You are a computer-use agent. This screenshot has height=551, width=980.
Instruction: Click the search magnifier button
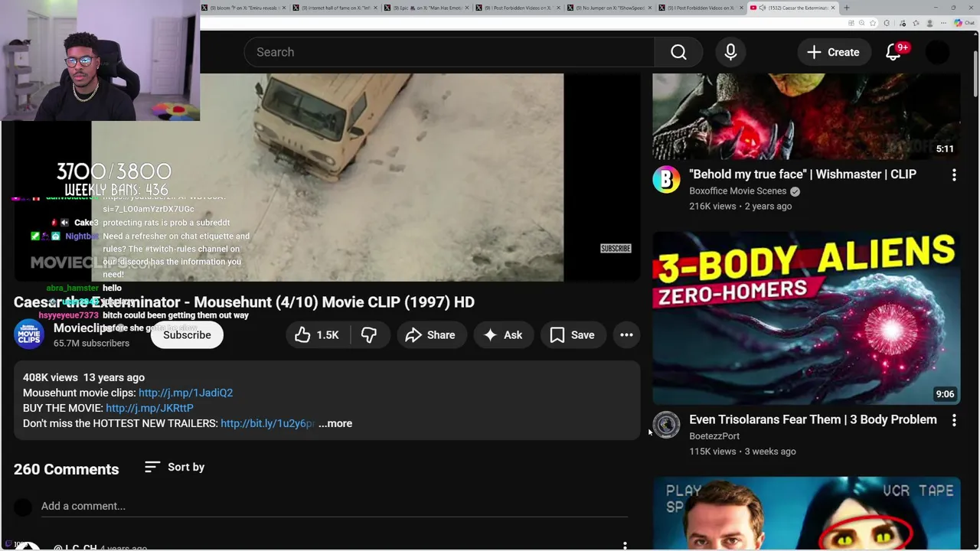coord(678,52)
